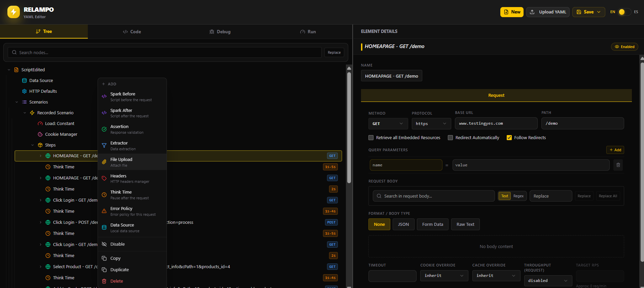
Task: Add a new query parameter
Action: [x=615, y=150]
